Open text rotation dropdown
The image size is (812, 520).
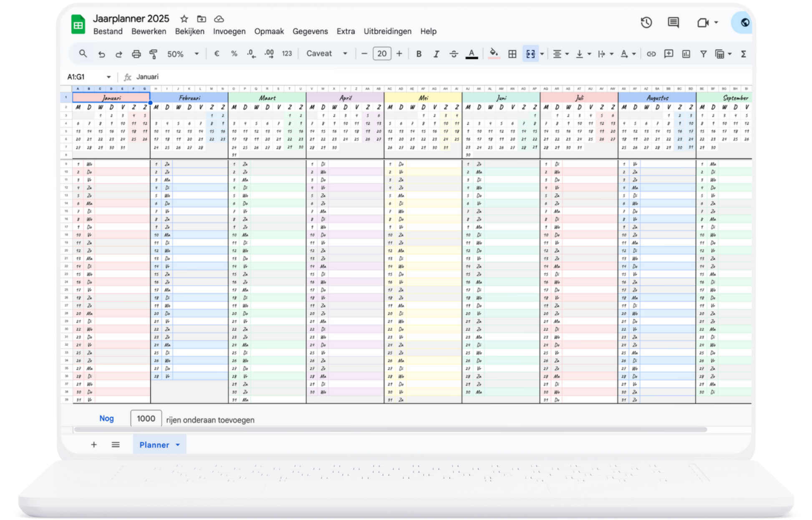click(628, 54)
